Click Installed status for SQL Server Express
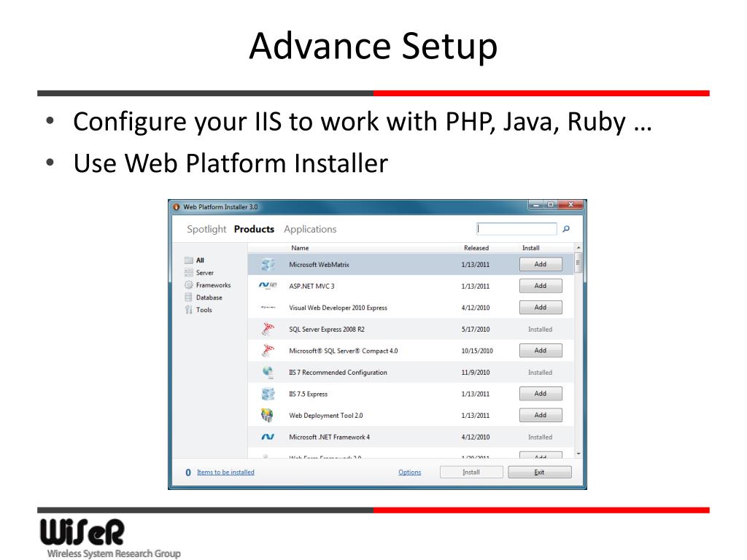 click(541, 329)
